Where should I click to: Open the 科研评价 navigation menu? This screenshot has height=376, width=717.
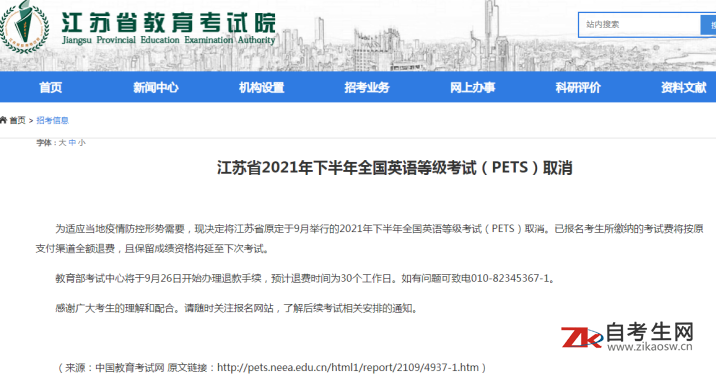578,87
